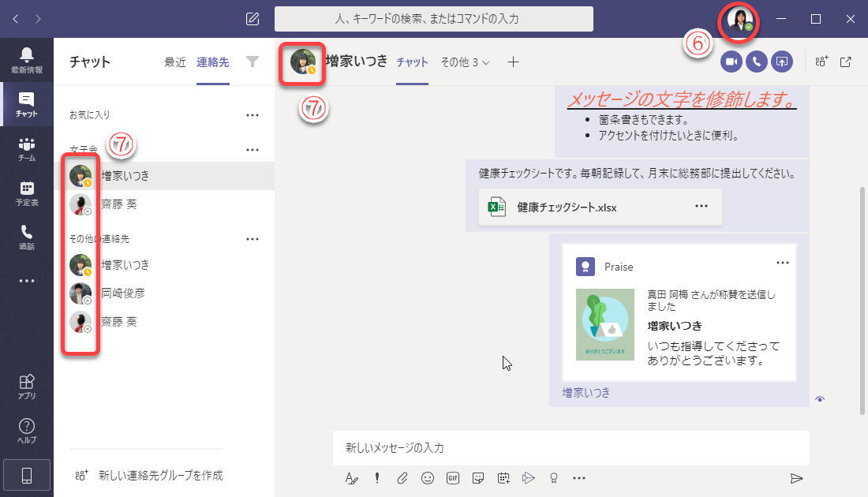The image size is (868, 497).
Task: Open the emoji picker
Action: coord(428,478)
